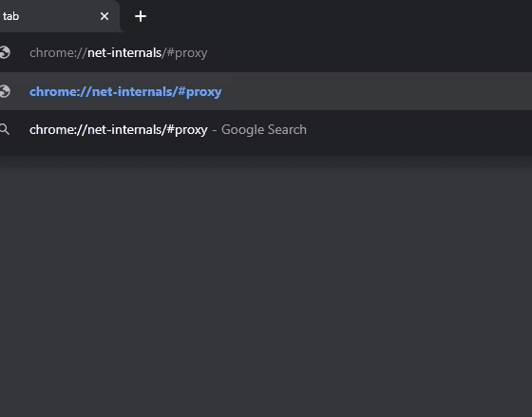Click the gray "Google Search" label in the suggestion
This screenshot has width=532, height=417.
(x=264, y=129)
